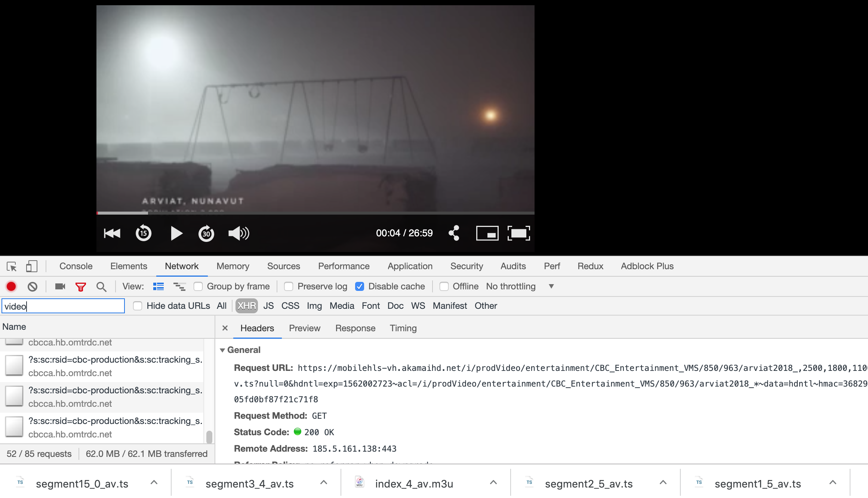
Task: Close the request details pane
Action: [x=225, y=328]
